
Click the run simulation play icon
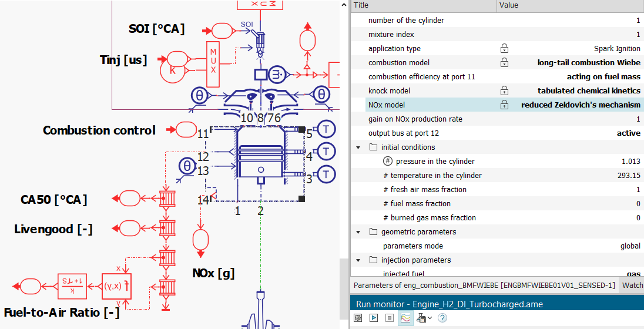(373, 318)
